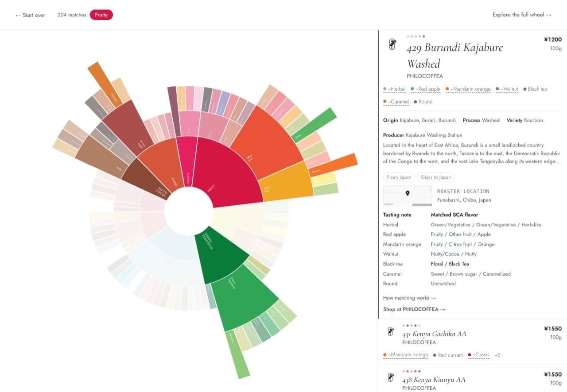This screenshot has height=392, width=567.
Task: Select ~Mandarin orange tag on the Kenya Gachika card
Action: 406,355
